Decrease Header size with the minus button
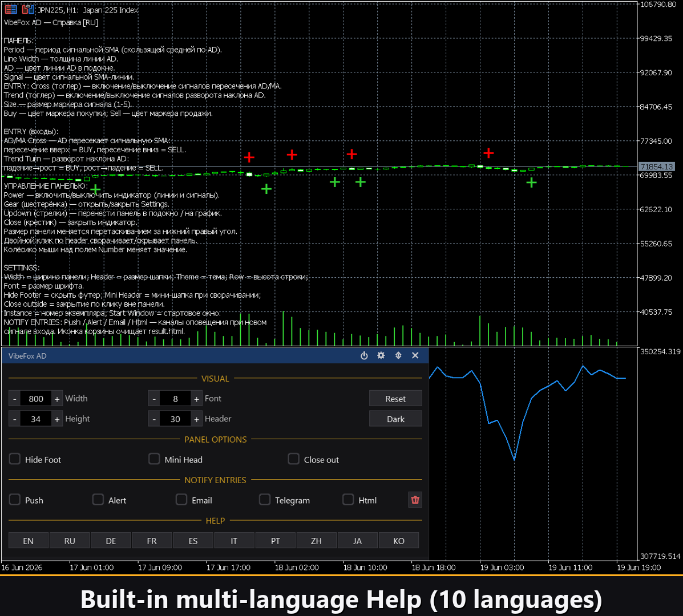Image resolution: width=683 pixels, height=616 pixels. click(x=153, y=419)
